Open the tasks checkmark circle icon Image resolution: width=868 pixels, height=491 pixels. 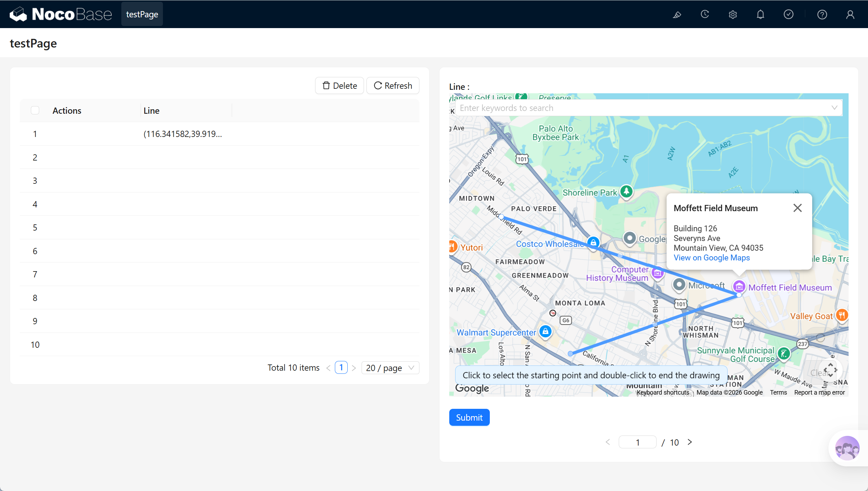click(x=789, y=14)
